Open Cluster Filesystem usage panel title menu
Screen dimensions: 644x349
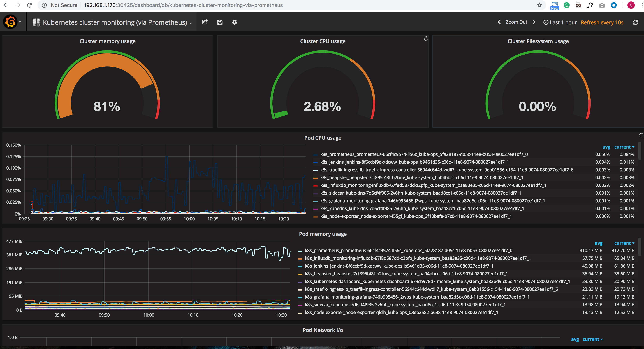(x=538, y=41)
